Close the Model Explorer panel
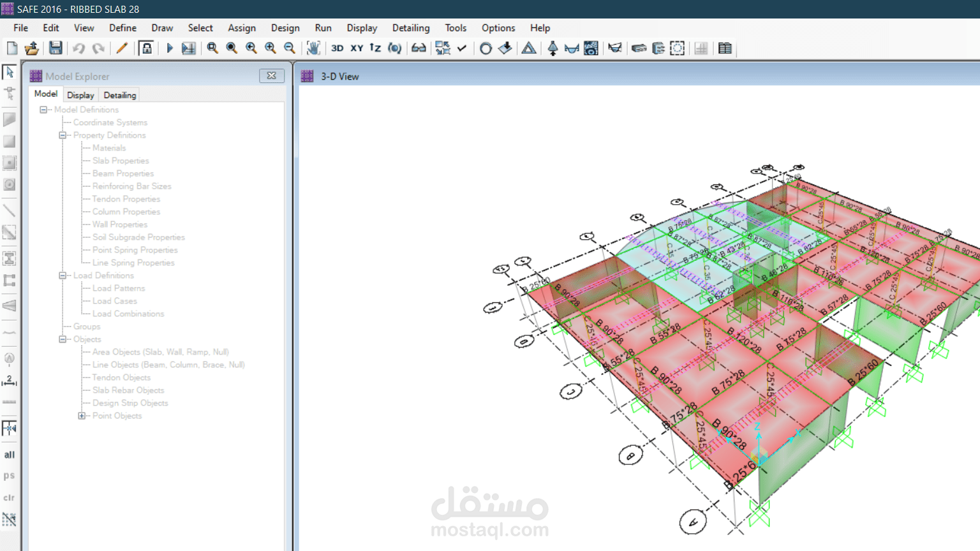The height and width of the screenshot is (551, 980). pyautogui.click(x=272, y=76)
